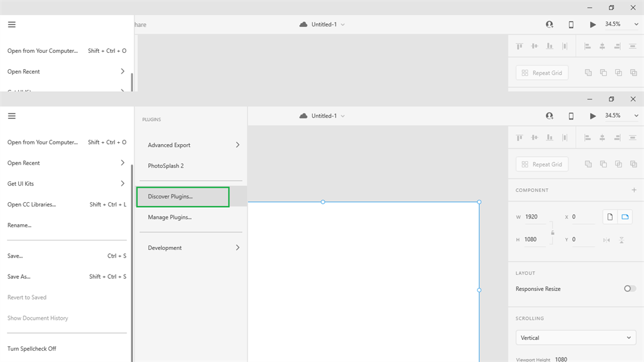Click the mobile preview icon in the lower window
Viewport: 644px width, 362px height.
point(571,116)
